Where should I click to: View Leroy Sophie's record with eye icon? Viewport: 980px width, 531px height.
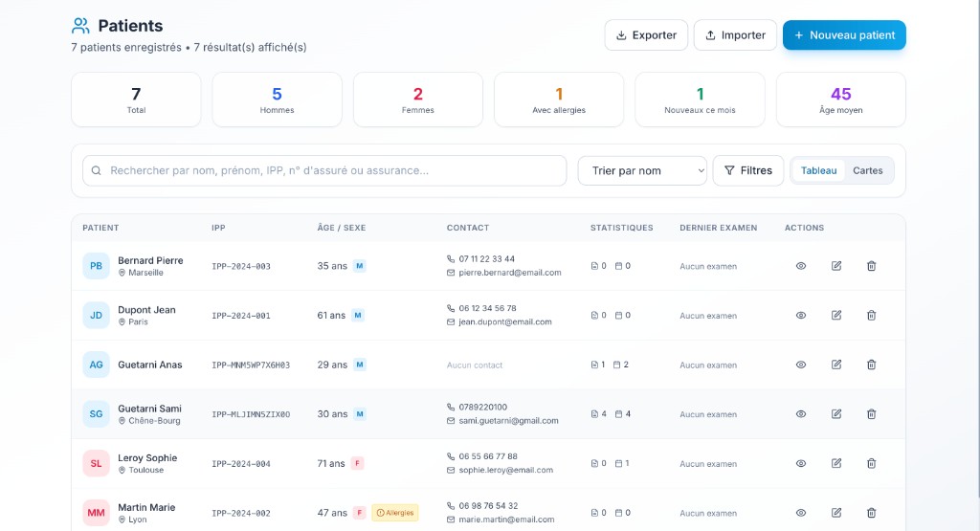[801, 463]
